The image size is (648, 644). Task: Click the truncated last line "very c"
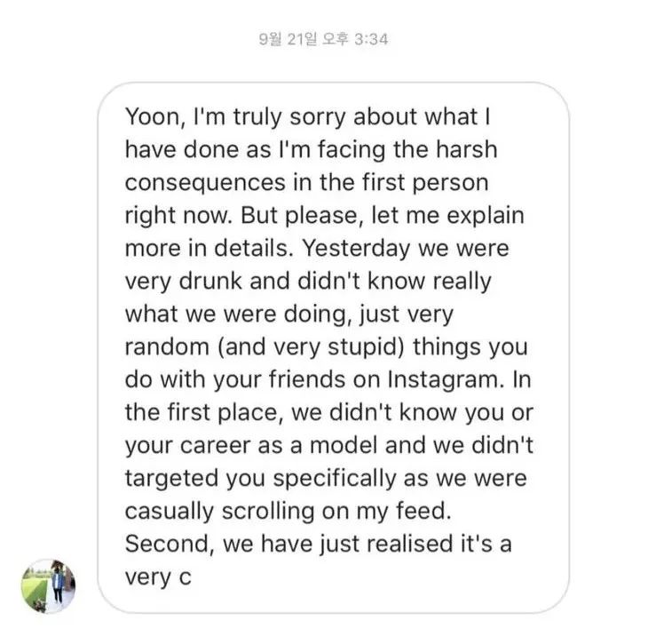[x=160, y=577]
